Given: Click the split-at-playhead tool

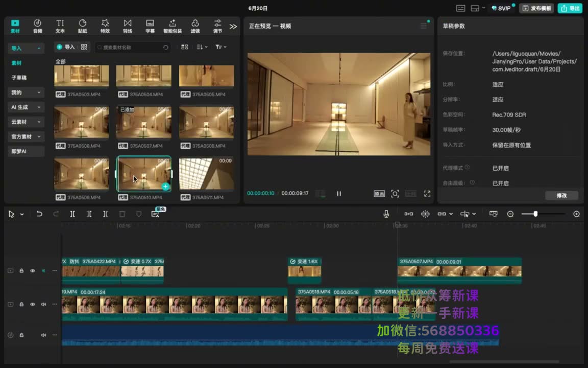Looking at the screenshot, I should click(72, 214).
